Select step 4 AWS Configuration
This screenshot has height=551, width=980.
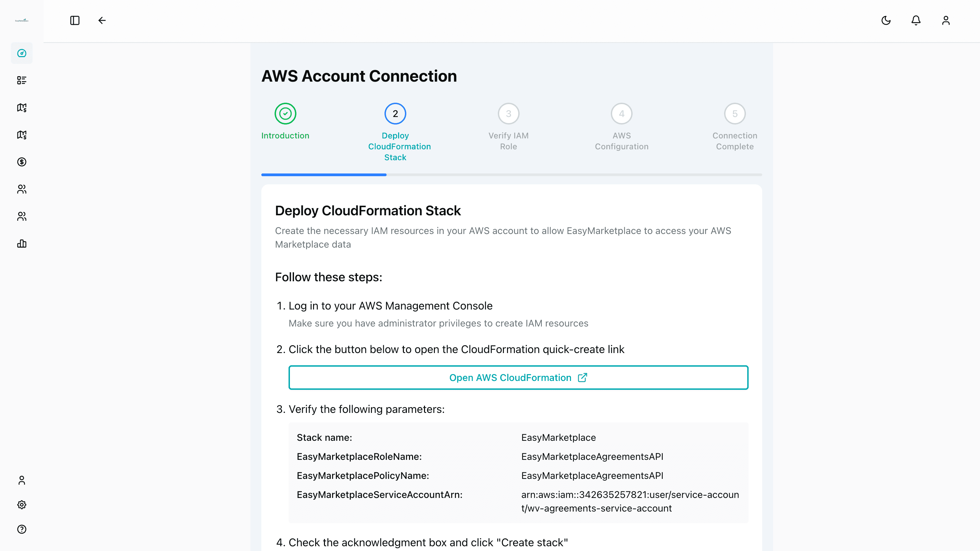point(622,114)
